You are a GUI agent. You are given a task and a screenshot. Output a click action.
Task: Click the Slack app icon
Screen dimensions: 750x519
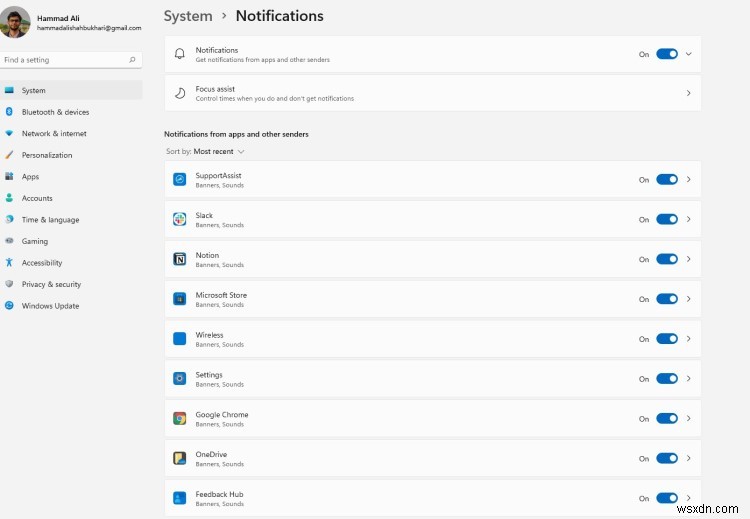[179, 219]
